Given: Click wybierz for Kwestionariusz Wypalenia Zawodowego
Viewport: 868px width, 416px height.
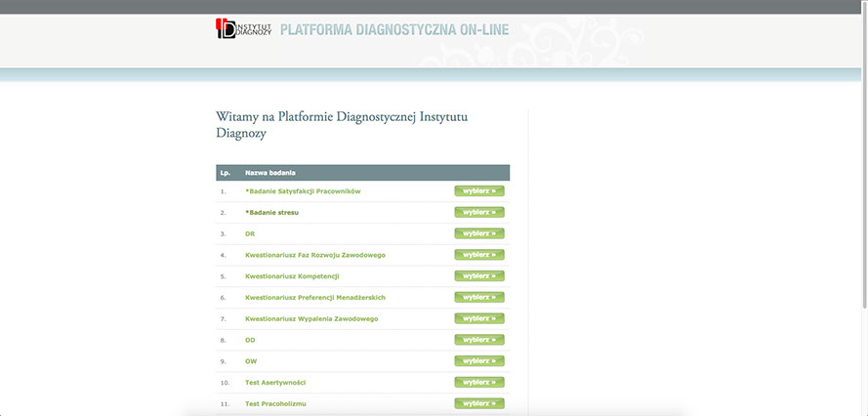Looking at the screenshot, I should [478, 318].
